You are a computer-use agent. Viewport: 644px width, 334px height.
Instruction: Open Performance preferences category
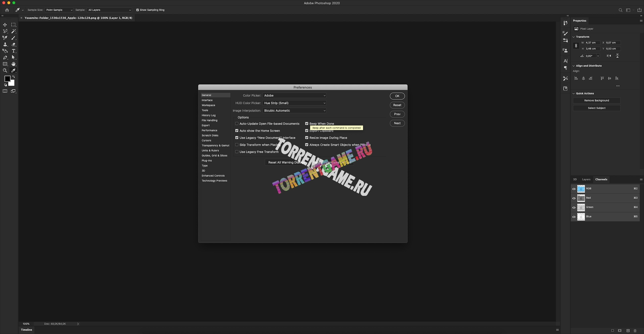tap(209, 130)
